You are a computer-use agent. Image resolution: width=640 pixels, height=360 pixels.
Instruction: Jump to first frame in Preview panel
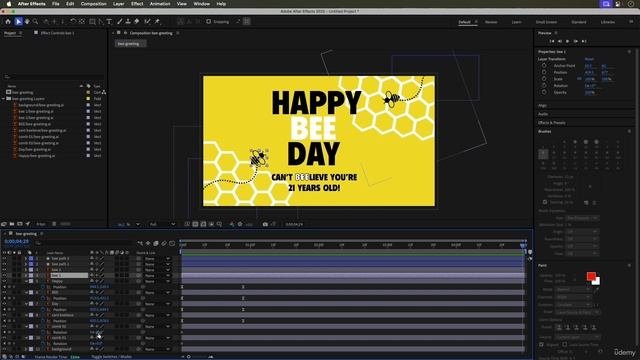point(552,41)
